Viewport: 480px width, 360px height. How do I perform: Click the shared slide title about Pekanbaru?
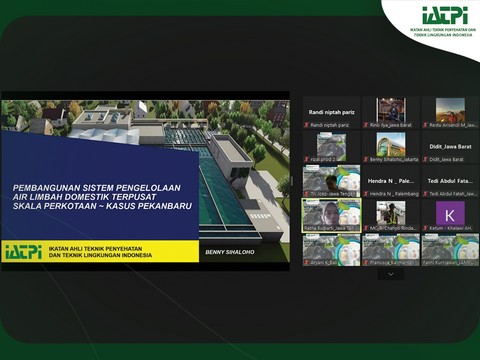[x=102, y=197]
